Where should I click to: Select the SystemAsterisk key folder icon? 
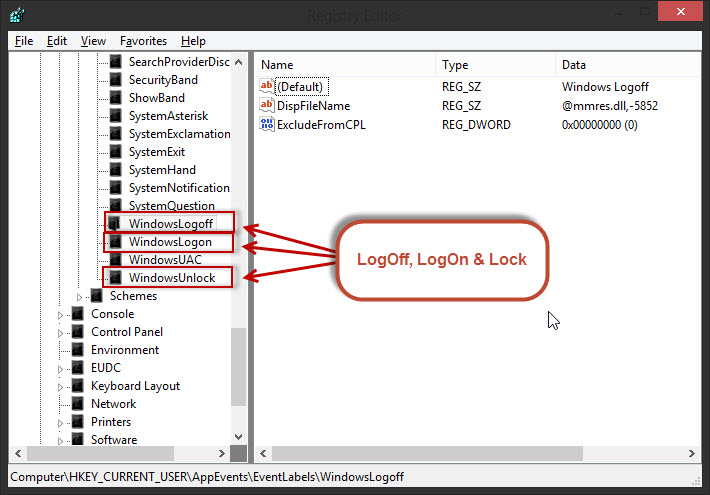116,116
